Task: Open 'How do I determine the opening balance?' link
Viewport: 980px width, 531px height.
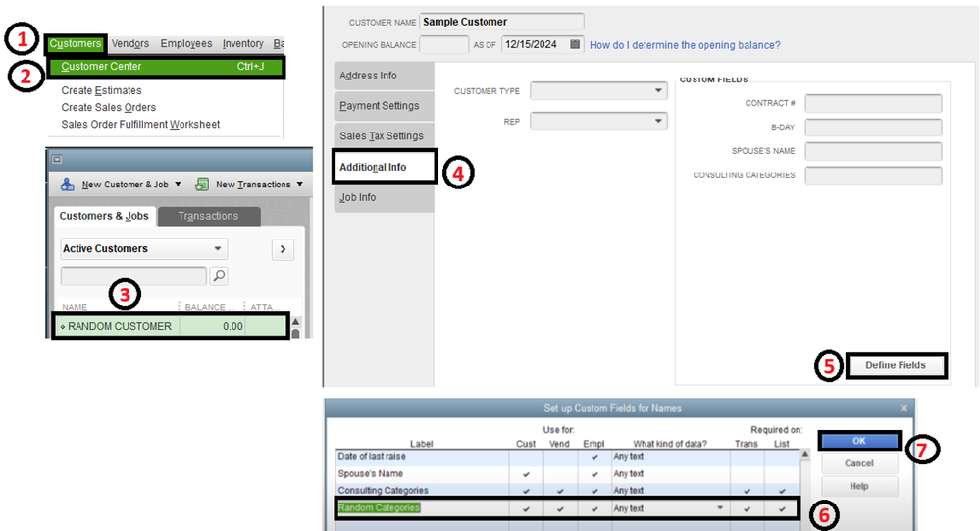Action: coord(685,45)
